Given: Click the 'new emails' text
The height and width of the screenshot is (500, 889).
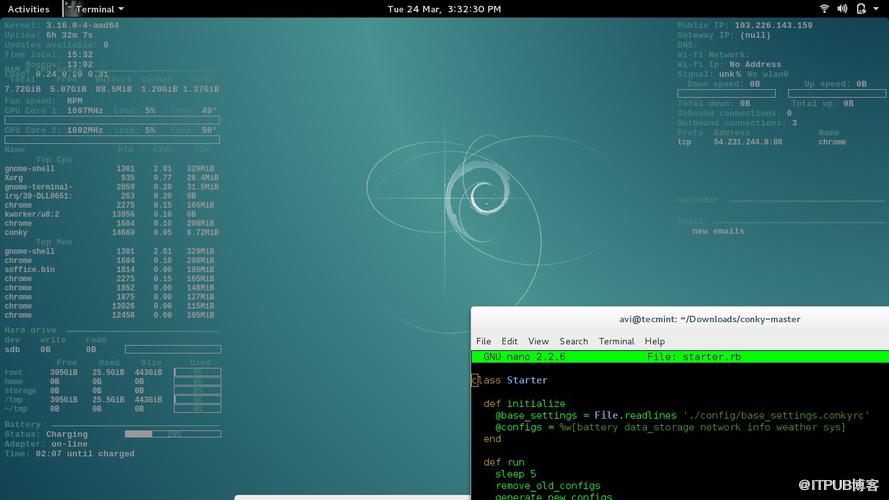Looking at the screenshot, I should 718,231.
